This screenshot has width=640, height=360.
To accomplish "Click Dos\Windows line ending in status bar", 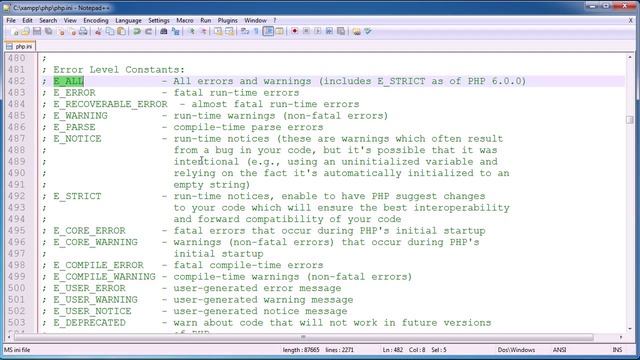I will pos(516,350).
